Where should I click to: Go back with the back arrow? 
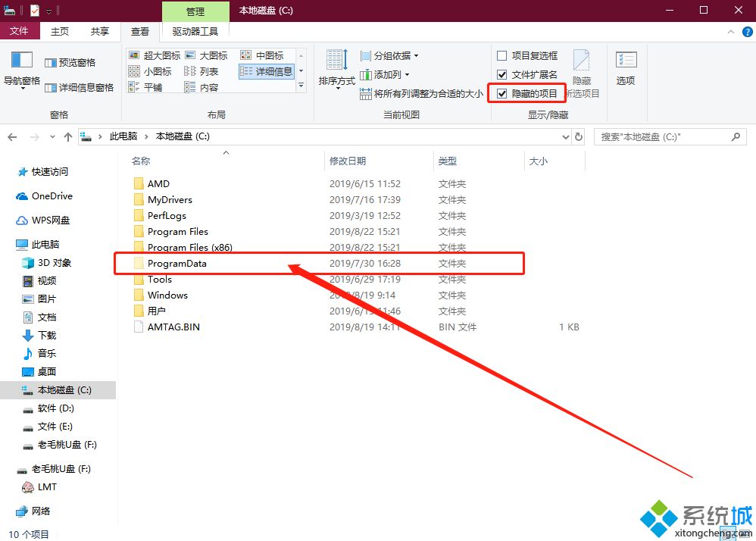pos(13,137)
